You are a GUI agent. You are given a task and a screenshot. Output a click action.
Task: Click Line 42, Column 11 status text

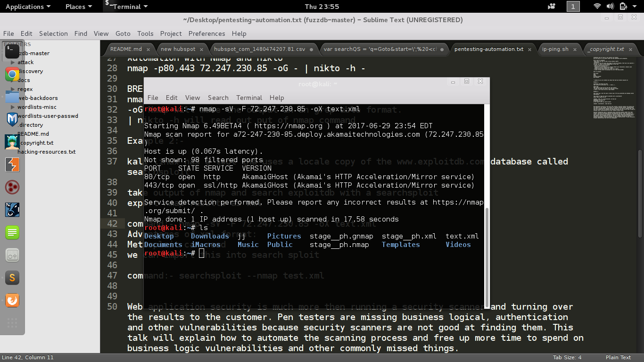pos(28,357)
